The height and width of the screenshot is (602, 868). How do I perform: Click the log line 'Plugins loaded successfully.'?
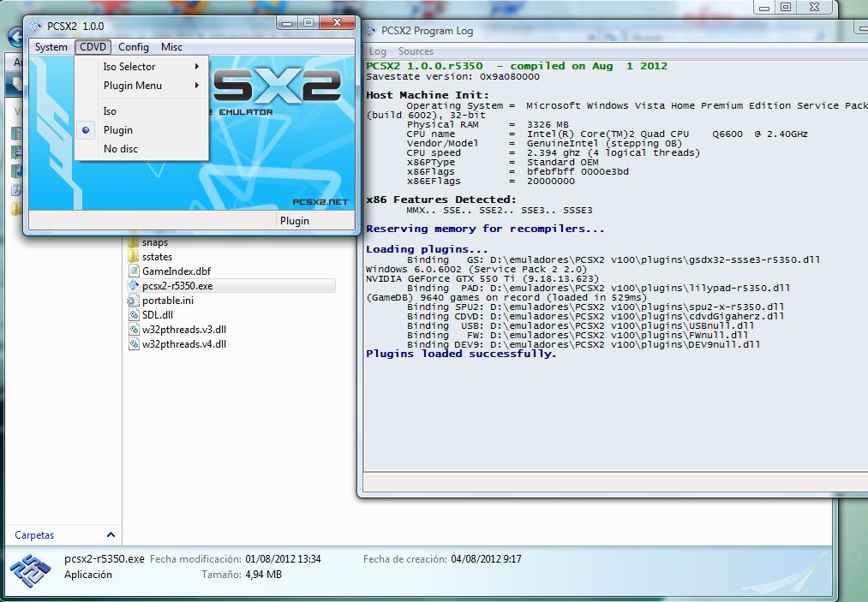point(461,355)
